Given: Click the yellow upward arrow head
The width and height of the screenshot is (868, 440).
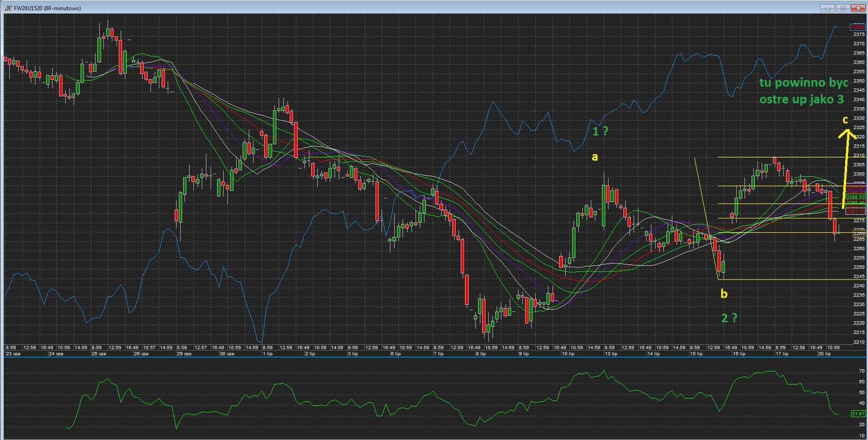Looking at the screenshot, I should point(847,133).
